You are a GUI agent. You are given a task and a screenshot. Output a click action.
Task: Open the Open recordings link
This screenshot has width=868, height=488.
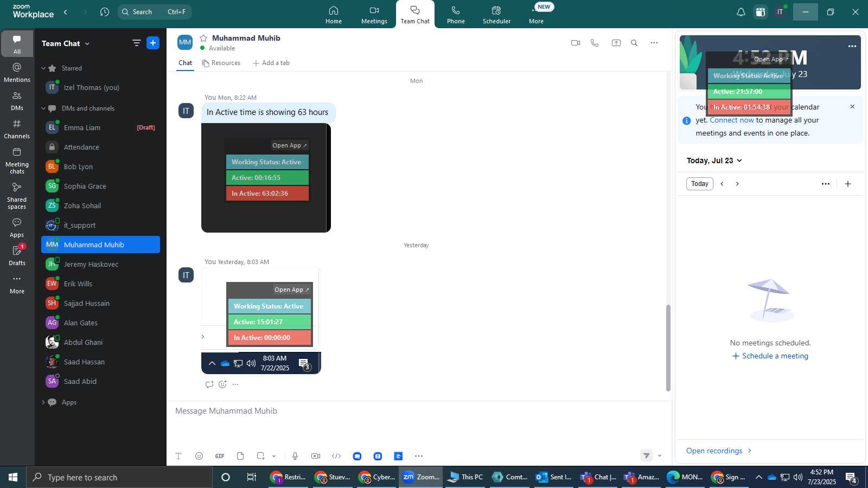click(x=719, y=451)
